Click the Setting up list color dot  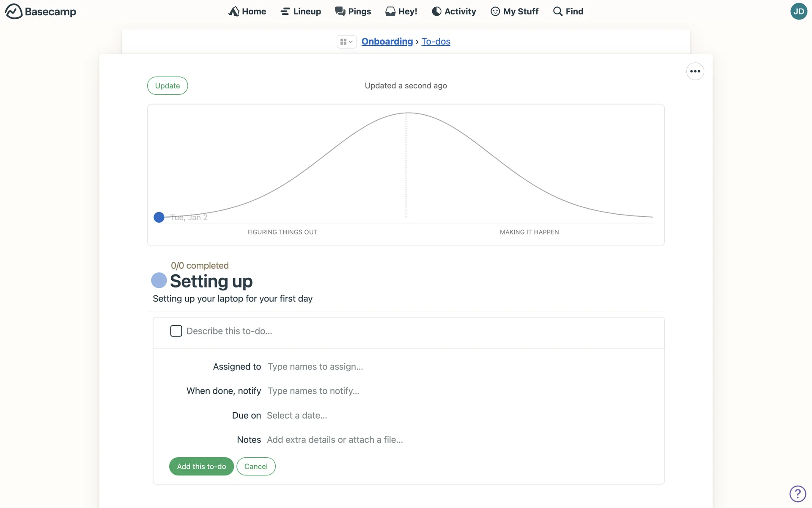coord(159,280)
